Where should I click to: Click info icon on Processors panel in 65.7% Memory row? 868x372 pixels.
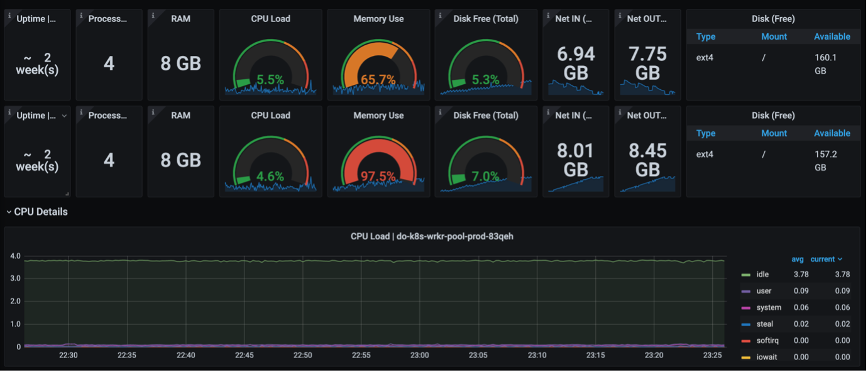click(x=81, y=15)
